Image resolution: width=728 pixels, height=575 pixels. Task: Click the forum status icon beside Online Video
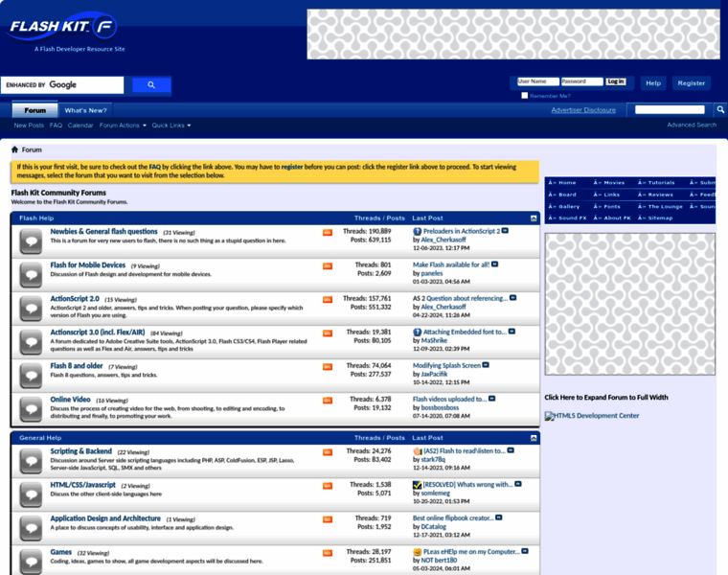[31, 409]
